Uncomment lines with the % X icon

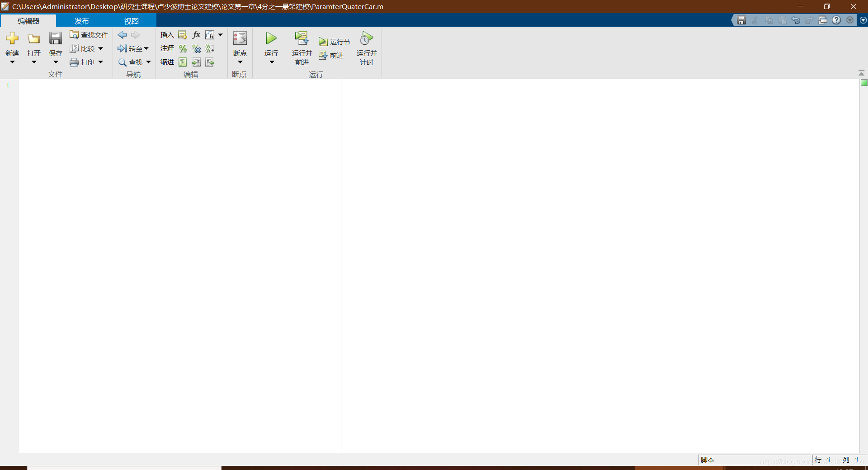click(x=196, y=48)
